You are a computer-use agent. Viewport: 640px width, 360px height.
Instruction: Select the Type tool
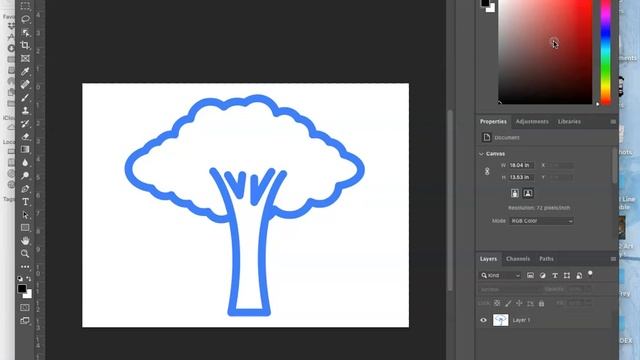(x=25, y=202)
